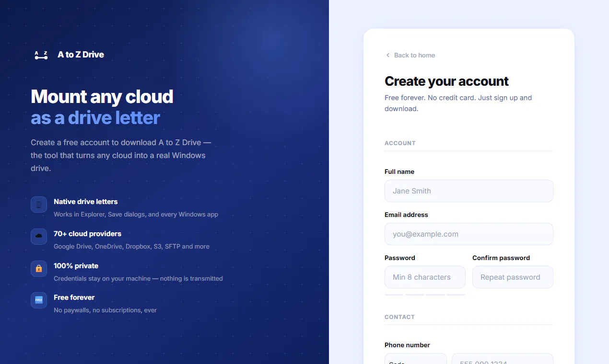Click the Native drive letters title
Image resolution: width=609 pixels, height=364 pixels.
(x=85, y=202)
